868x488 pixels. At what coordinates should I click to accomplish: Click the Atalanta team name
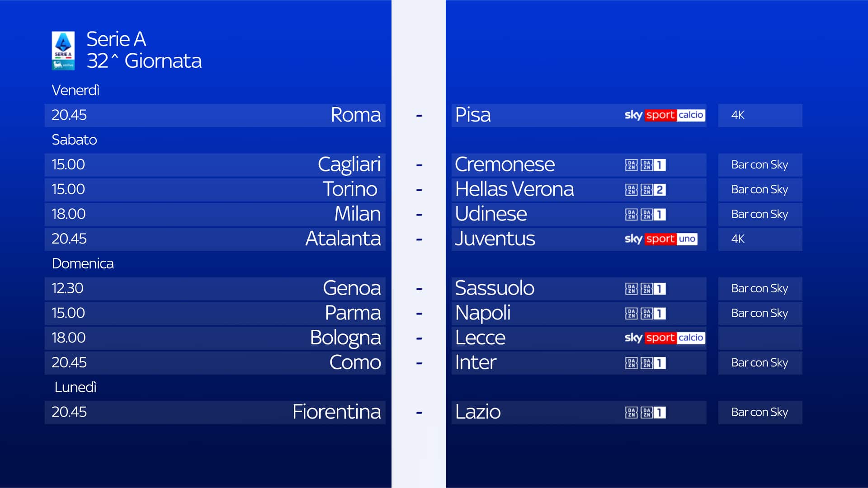point(343,239)
